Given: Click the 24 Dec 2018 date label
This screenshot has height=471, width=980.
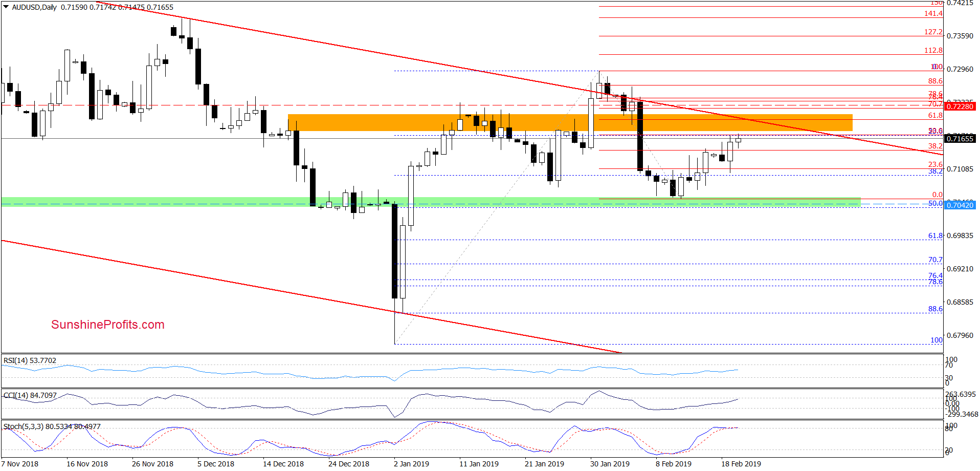Looking at the screenshot, I should (x=349, y=464).
